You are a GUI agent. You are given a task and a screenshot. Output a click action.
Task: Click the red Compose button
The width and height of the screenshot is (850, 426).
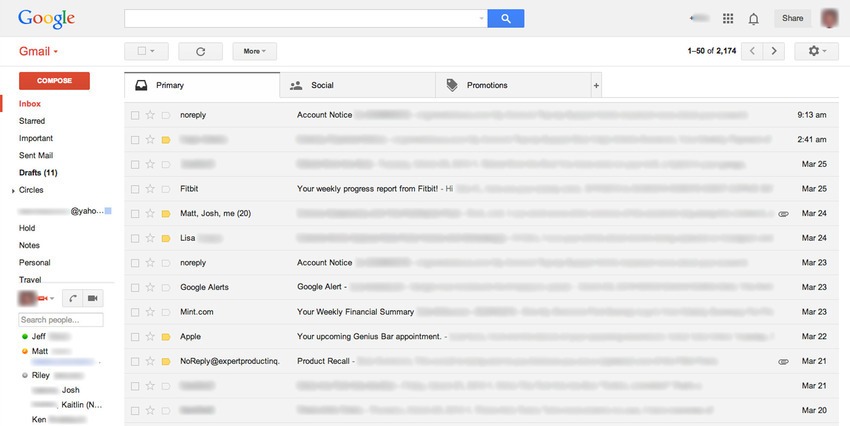click(54, 81)
